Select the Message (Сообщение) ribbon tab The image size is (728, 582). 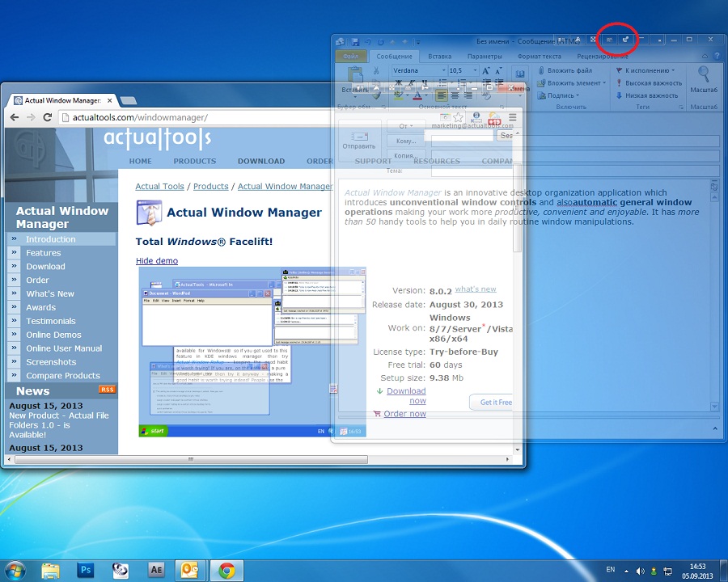point(394,56)
